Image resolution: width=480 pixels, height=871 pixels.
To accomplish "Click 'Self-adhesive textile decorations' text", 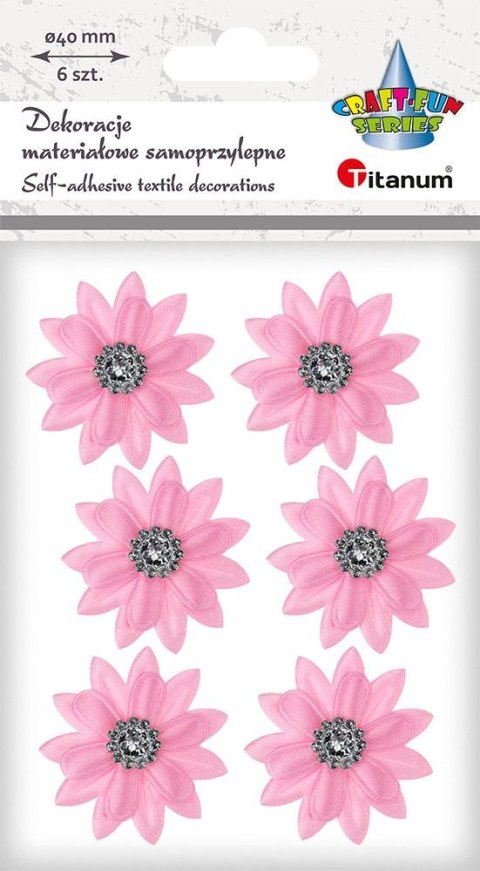I will click(148, 184).
